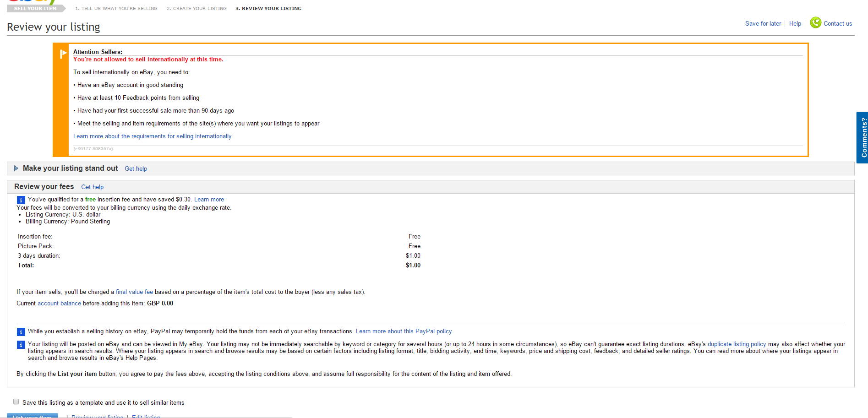Open the final value fee link

[x=134, y=292]
